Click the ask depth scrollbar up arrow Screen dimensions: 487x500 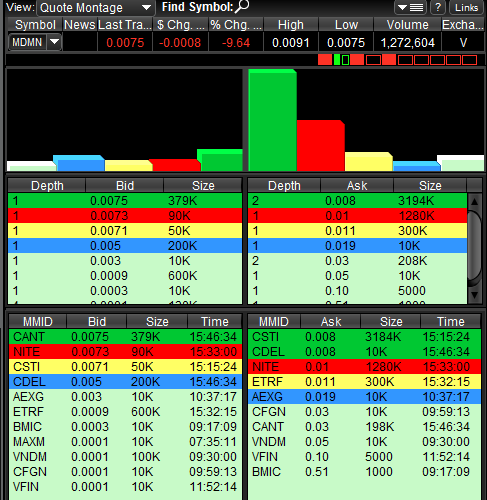(x=474, y=202)
